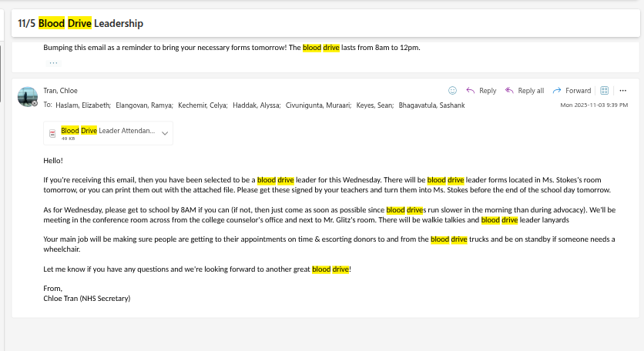
Task: Click the 'To:' label before recipients
Action: pyautogui.click(x=48, y=105)
